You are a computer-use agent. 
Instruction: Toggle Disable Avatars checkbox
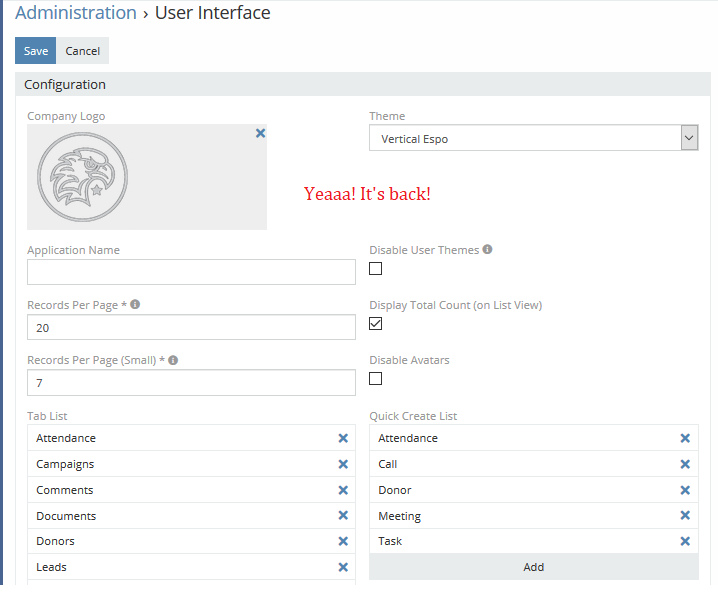(376, 379)
